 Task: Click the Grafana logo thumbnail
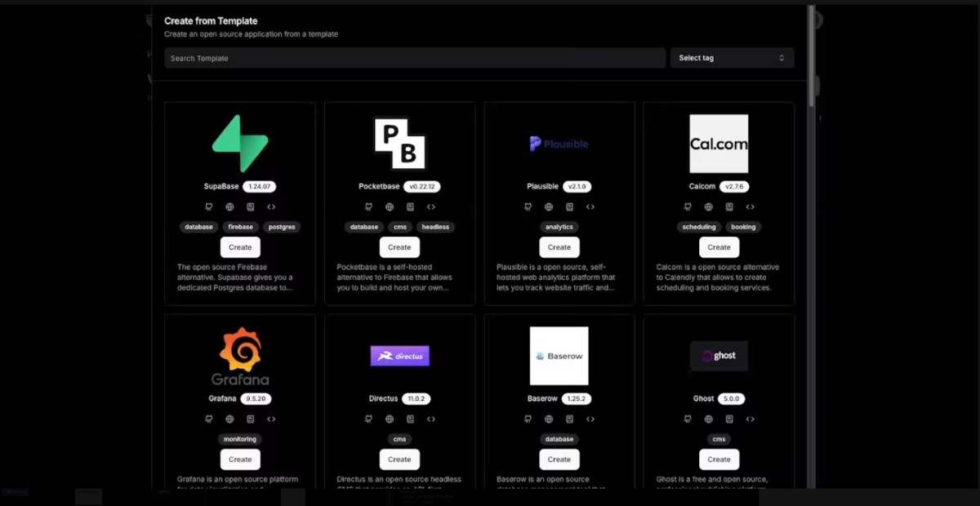[x=240, y=356]
